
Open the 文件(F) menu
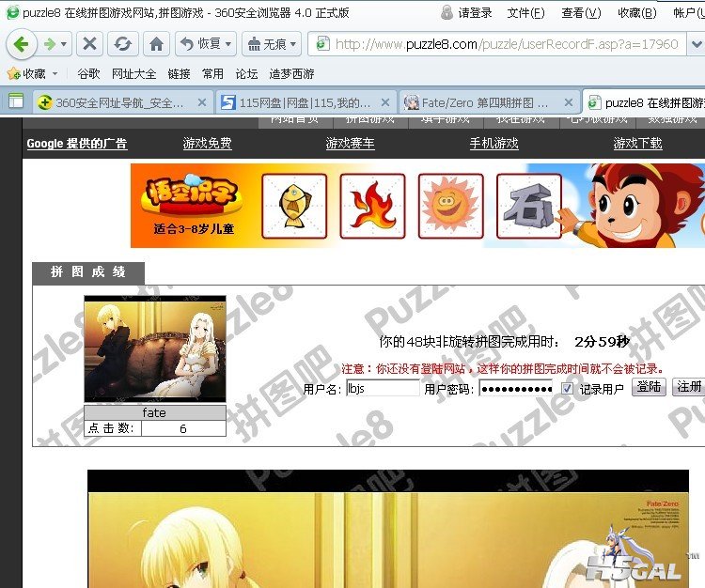click(525, 13)
